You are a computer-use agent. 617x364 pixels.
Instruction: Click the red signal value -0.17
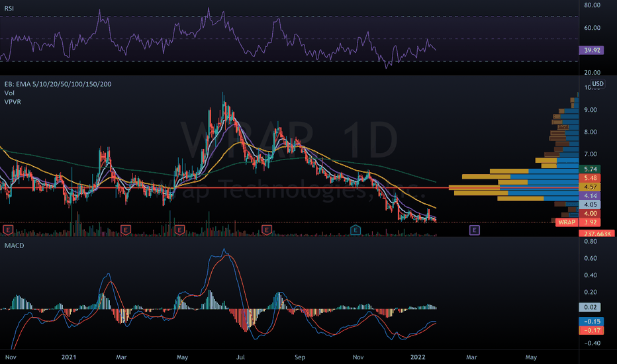coord(591,330)
